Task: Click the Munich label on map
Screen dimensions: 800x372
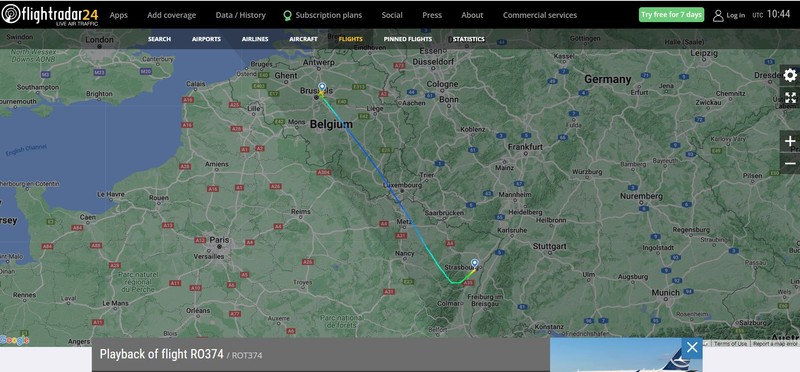Action: coord(666,293)
